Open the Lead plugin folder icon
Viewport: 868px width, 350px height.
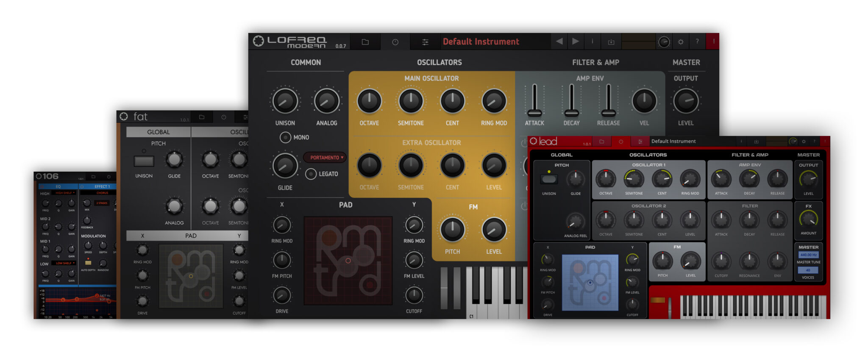coord(601,142)
